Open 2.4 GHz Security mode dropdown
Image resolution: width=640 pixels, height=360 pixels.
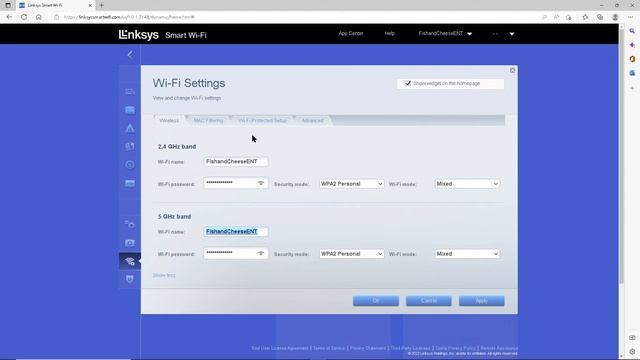click(351, 184)
